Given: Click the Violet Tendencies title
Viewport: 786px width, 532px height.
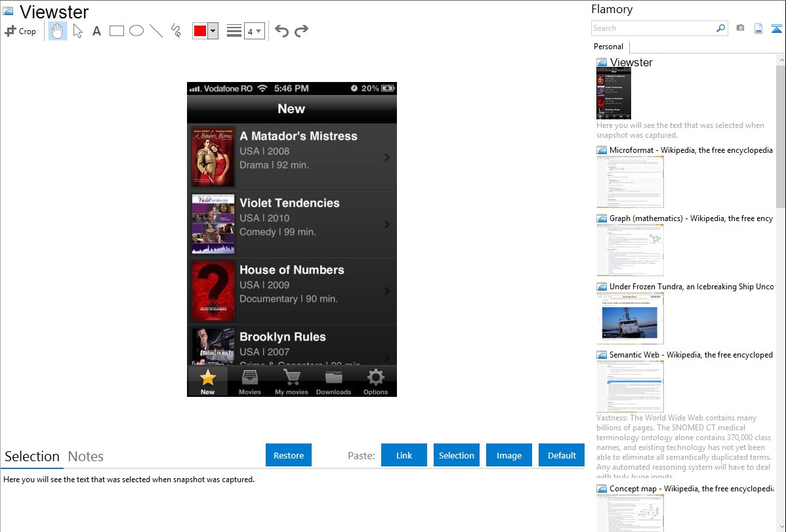Looking at the screenshot, I should 289,203.
